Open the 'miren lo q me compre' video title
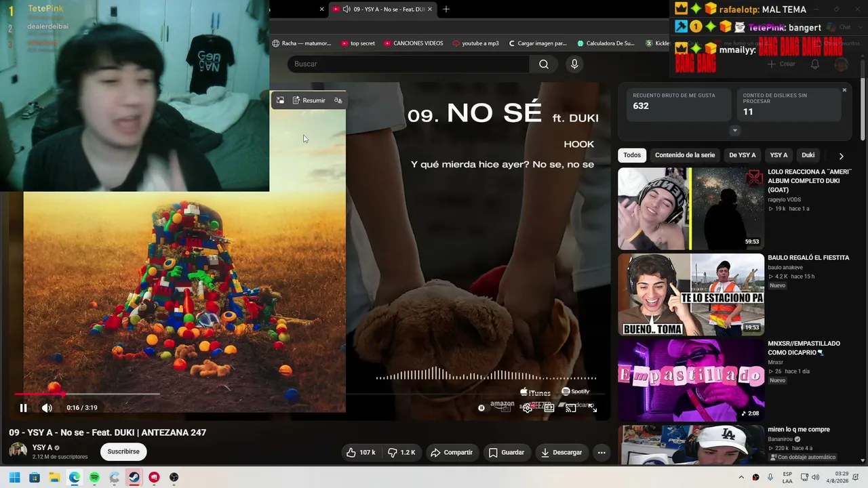The width and height of the screenshot is (868, 488). click(799, 430)
